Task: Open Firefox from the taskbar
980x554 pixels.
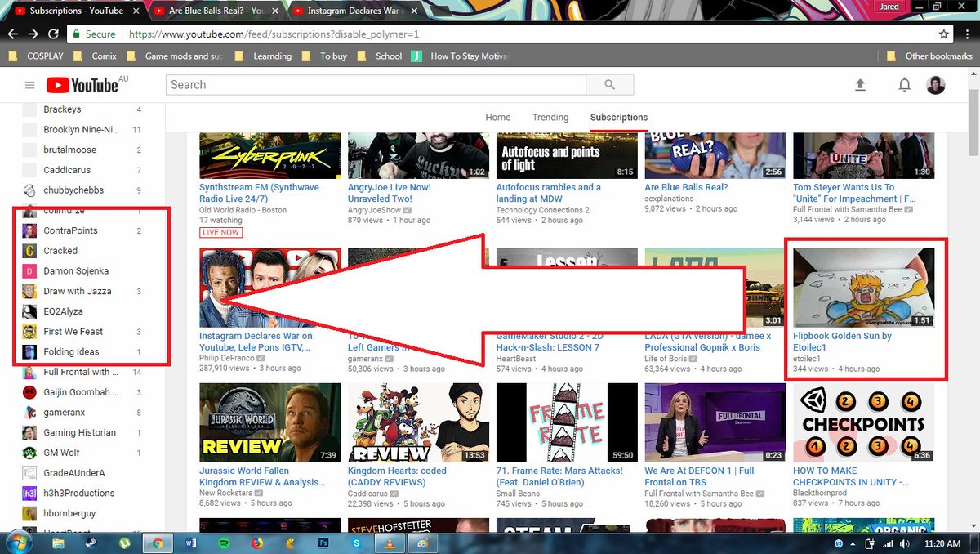Action: pyautogui.click(x=256, y=543)
